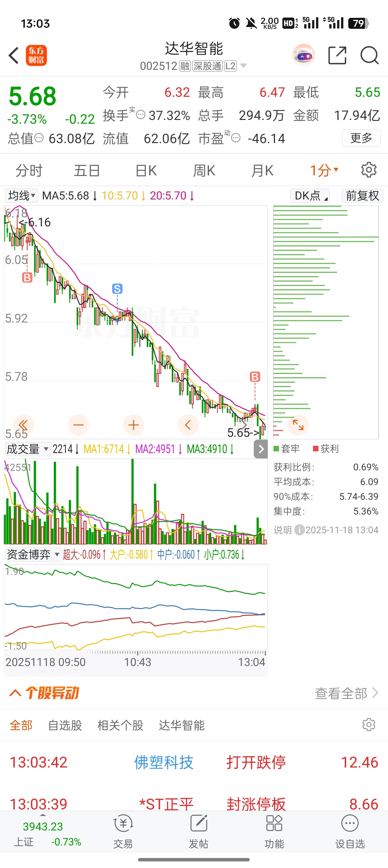
Task: Expand the index bar above 上证
Action: (x=43, y=815)
